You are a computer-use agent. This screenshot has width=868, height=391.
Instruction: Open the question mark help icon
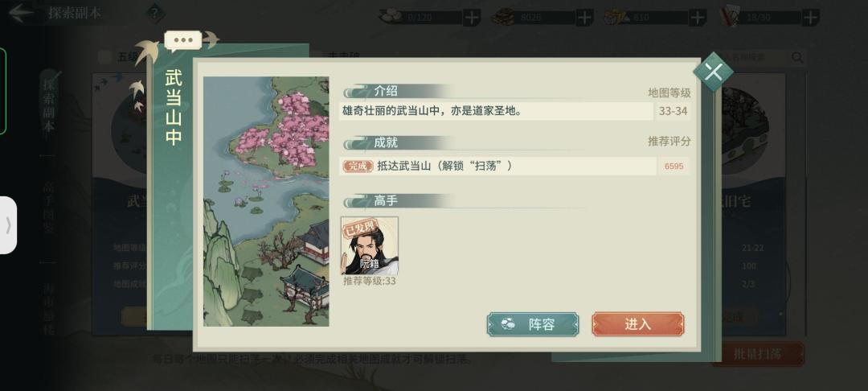pyautogui.click(x=155, y=14)
